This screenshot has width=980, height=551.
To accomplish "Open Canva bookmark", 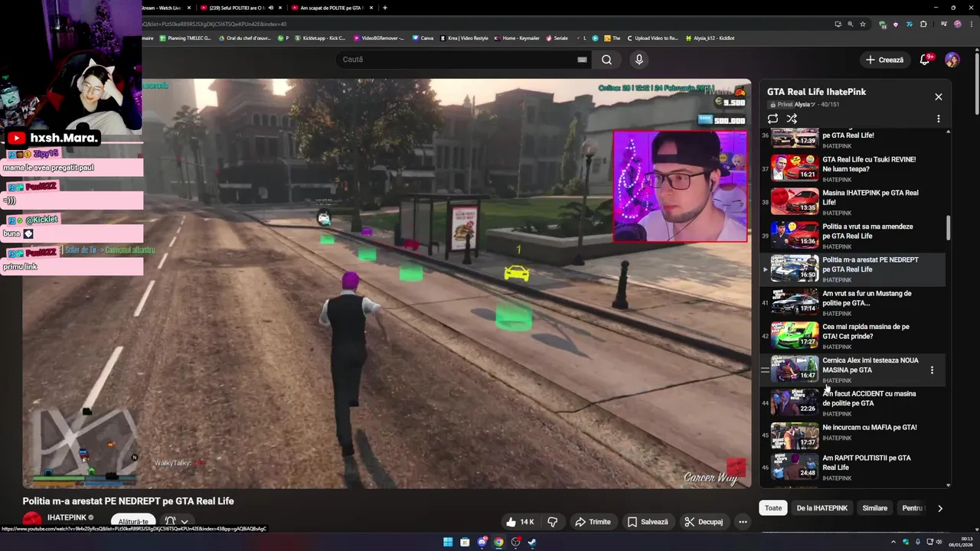I will click(423, 37).
